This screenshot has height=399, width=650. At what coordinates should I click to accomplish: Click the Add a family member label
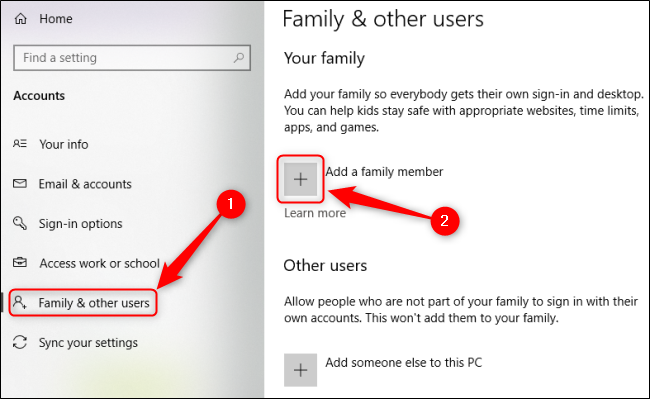(384, 172)
